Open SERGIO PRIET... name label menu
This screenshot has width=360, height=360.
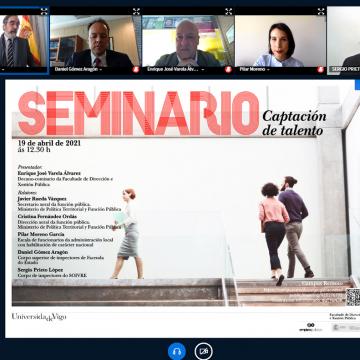tap(345, 69)
